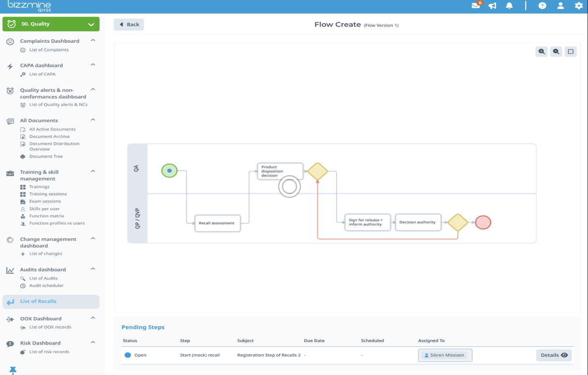View Details of the pending step
This screenshot has width=588, height=375.
(554, 355)
